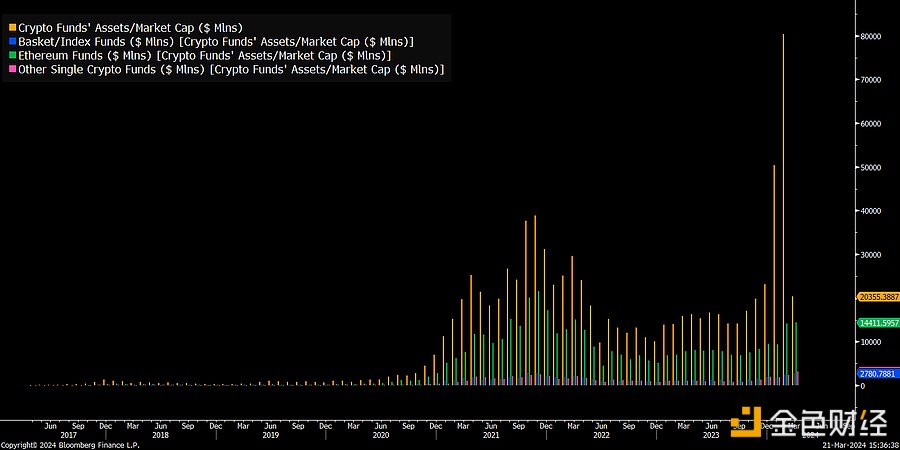
Task: Click the green value label 14411.5957
Action: coord(878,323)
